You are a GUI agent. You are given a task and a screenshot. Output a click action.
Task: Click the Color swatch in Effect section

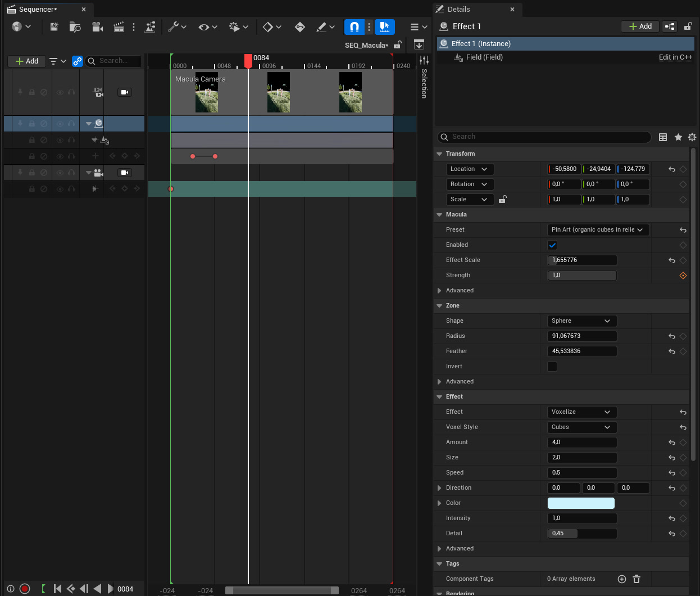click(x=581, y=503)
